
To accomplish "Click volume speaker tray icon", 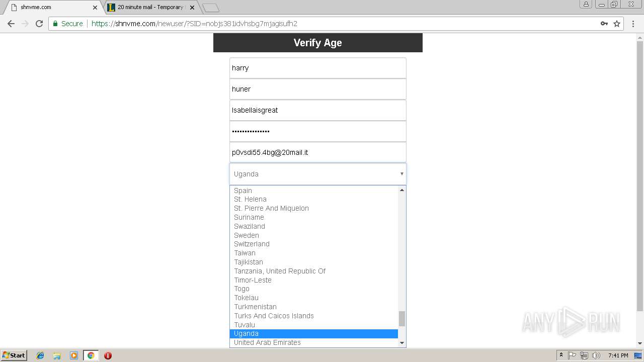I will 596,355.
